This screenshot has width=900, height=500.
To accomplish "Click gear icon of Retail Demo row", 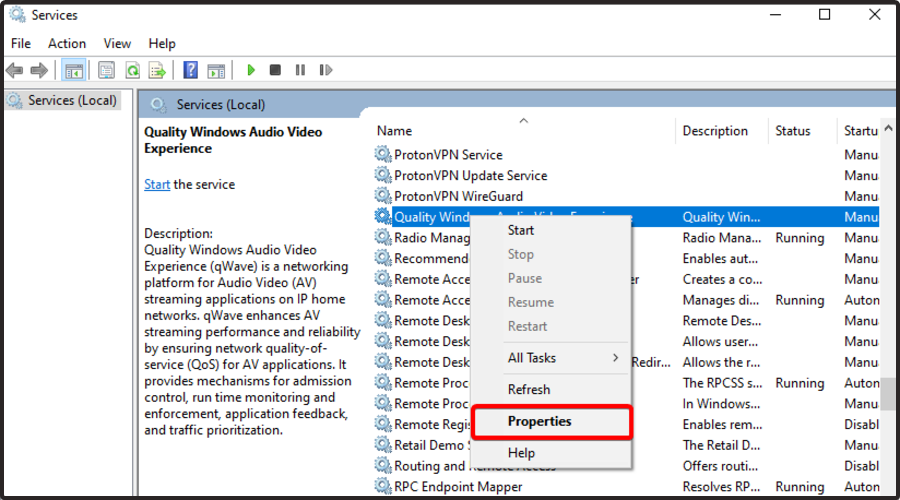I will (x=383, y=444).
